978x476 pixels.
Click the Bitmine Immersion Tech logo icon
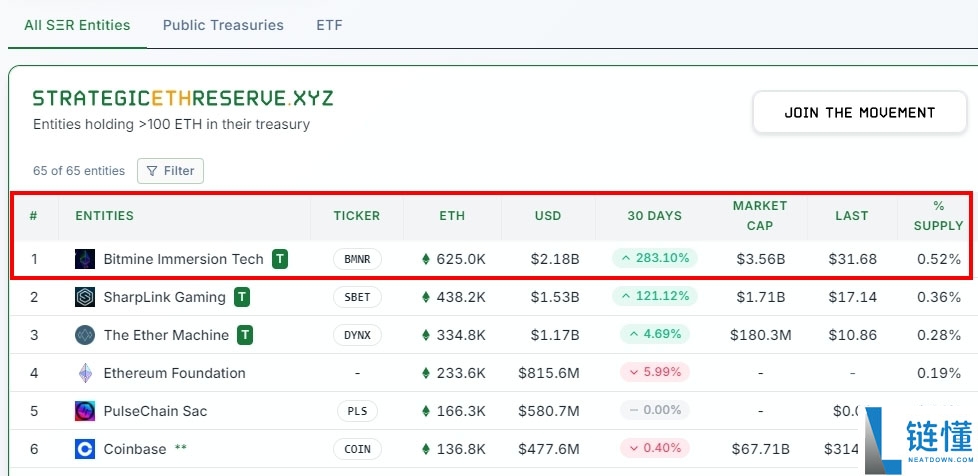(x=85, y=259)
